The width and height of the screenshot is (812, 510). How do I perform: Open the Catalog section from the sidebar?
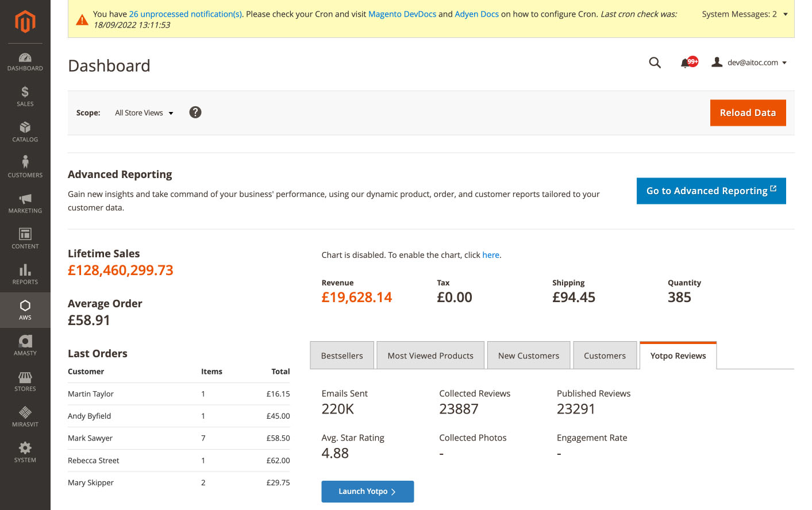(25, 132)
